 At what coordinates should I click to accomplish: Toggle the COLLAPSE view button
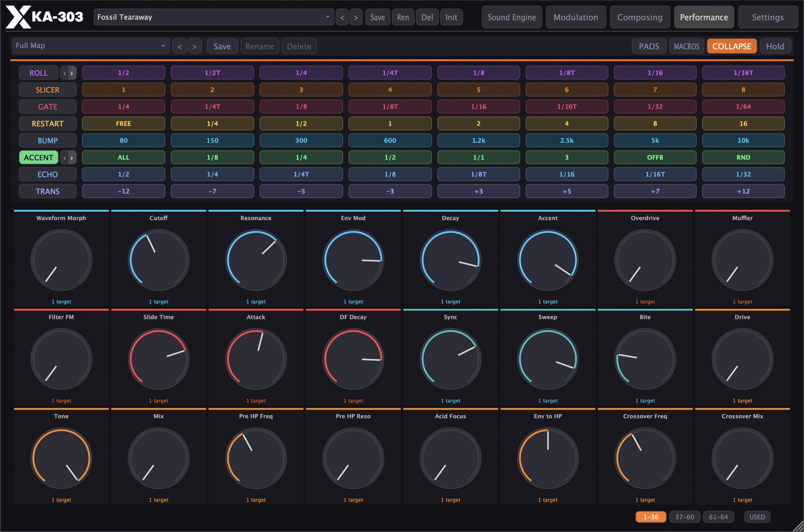(732, 46)
